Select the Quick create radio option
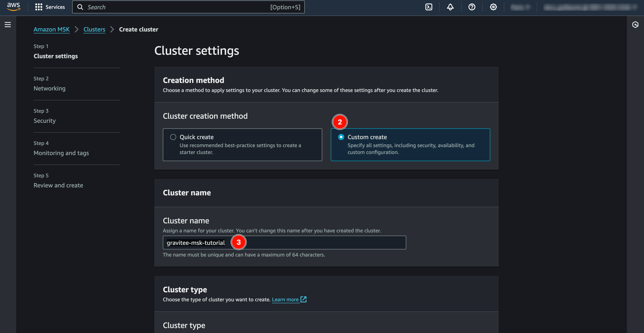This screenshot has height=333, width=644. pyautogui.click(x=173, y=137)
